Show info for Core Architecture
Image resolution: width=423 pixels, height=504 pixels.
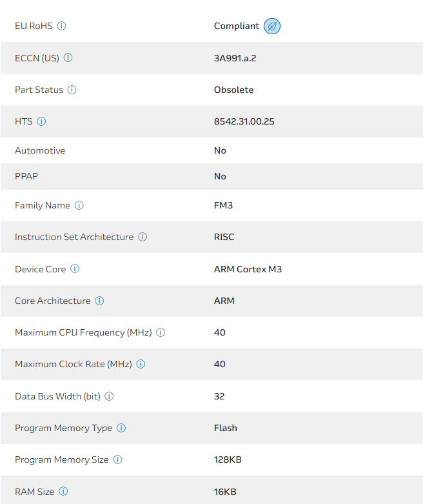tap(99, 301)
